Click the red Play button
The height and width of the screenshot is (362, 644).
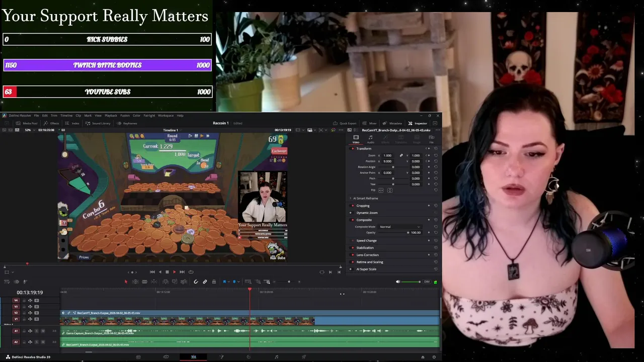(174, 272)
